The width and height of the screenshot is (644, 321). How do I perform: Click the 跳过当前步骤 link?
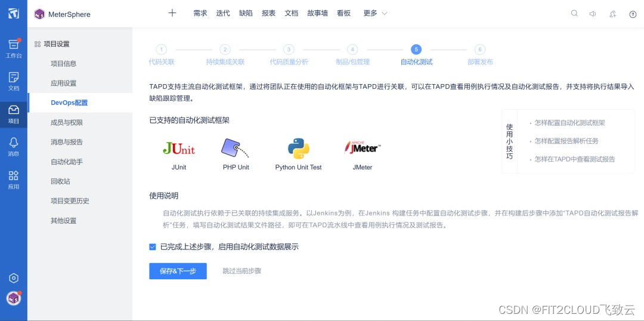point(242,271)
